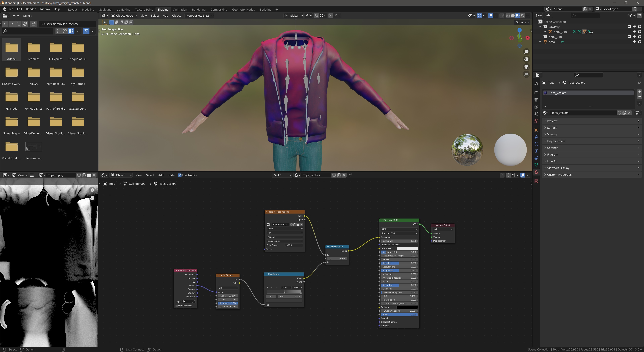
Task: Toggle viewport overlays button
Action: (x=491, y=15)
